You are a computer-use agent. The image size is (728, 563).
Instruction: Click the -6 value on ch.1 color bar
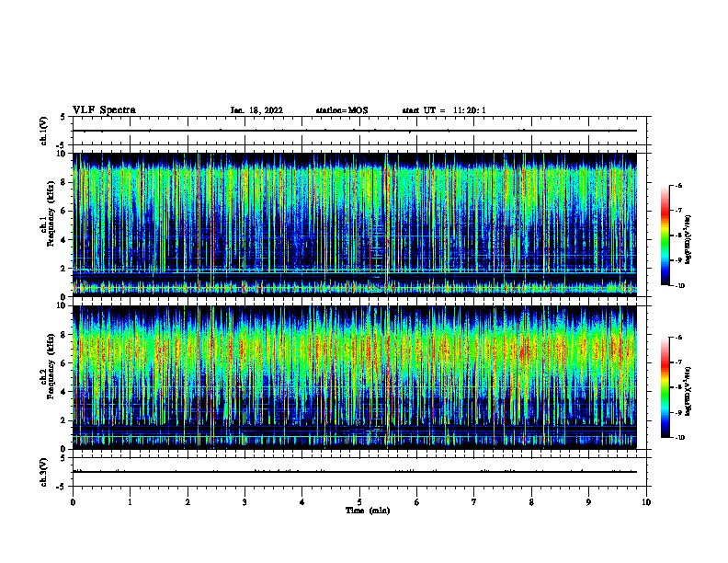pos(678,185)
